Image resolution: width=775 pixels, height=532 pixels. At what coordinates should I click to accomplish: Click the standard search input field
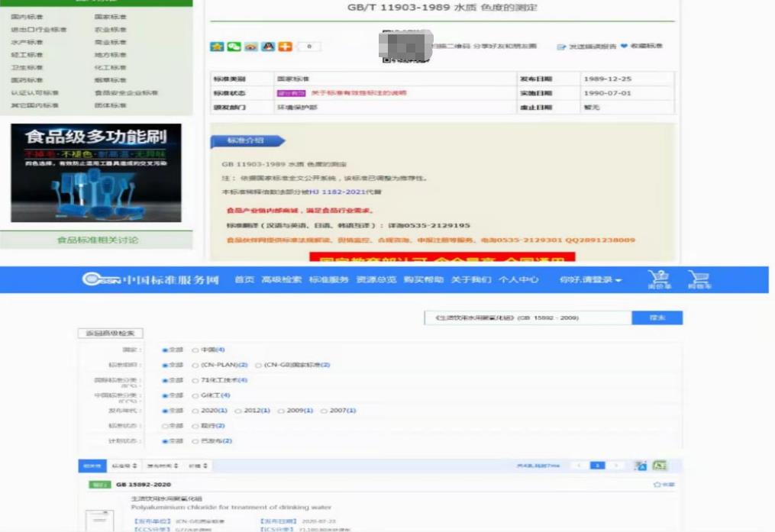pyautogui.click(x=527, y=318)
